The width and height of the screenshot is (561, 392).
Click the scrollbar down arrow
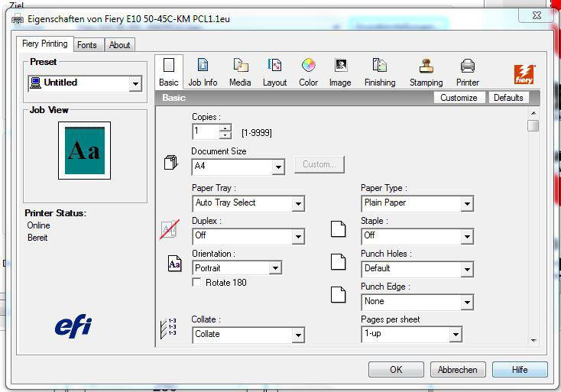tap(533, 341)
